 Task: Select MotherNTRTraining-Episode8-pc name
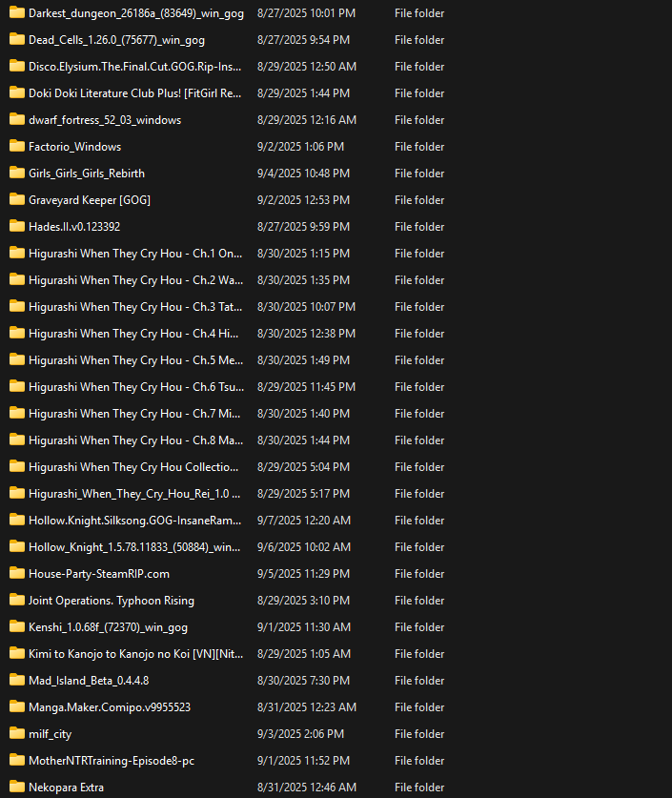[112, 761]
